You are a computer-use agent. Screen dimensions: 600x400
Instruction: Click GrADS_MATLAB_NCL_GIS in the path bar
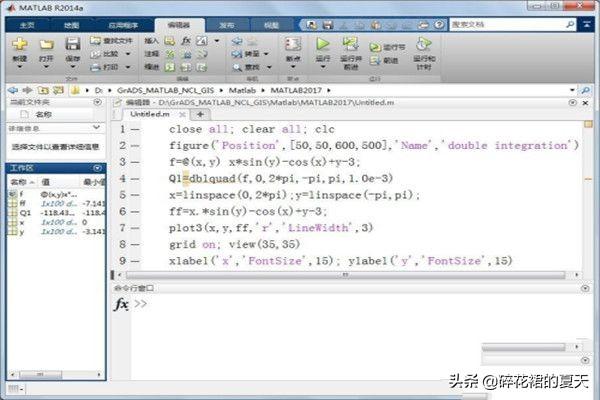pos(165,90)
